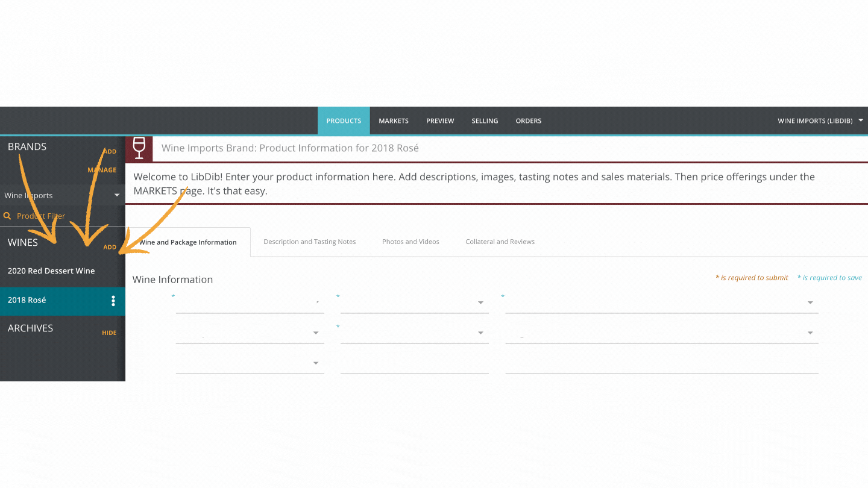Open the three-dot menu on 2018 Rosé

click(x=113, y=301)
